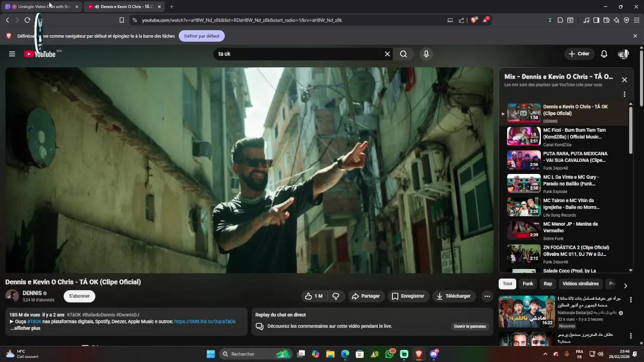Click the Partager share button

point(366,296)
